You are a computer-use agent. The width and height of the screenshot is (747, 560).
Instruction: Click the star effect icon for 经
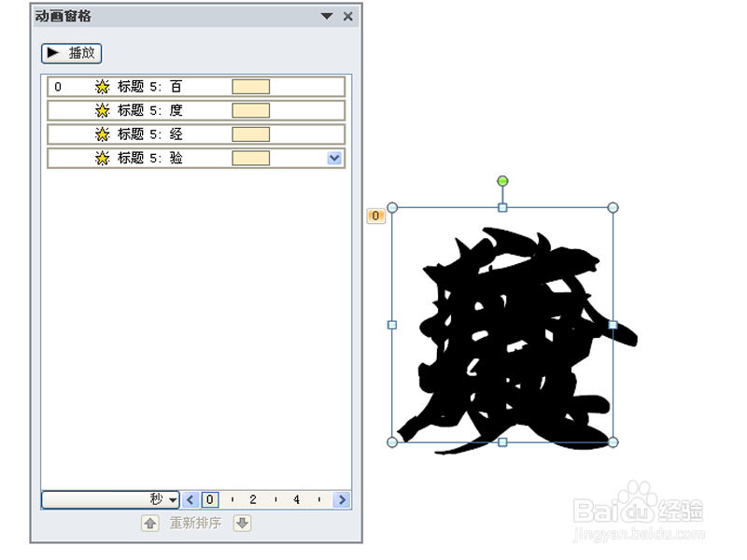(x=103, y=134)
